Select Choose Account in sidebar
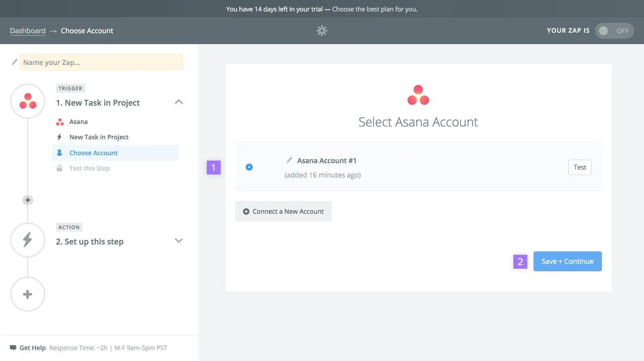Viewport: 644px width, 361px height. tap(93, 153)
